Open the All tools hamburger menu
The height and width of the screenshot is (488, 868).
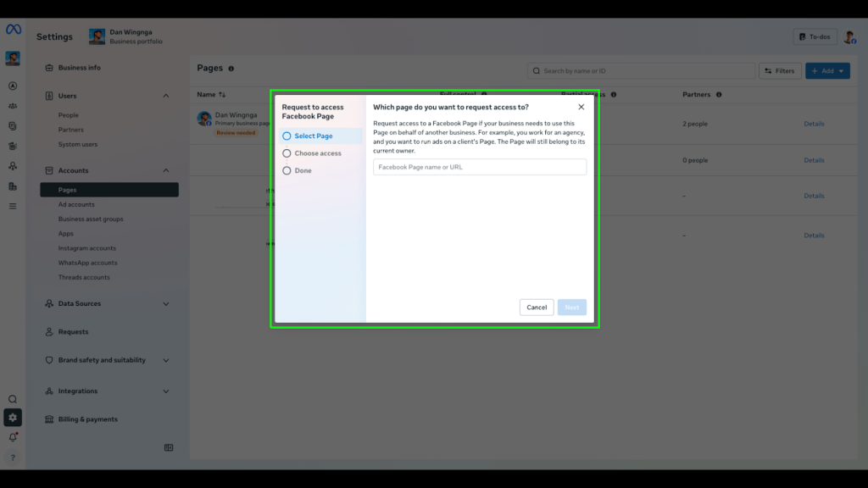(x=13, y=207)
